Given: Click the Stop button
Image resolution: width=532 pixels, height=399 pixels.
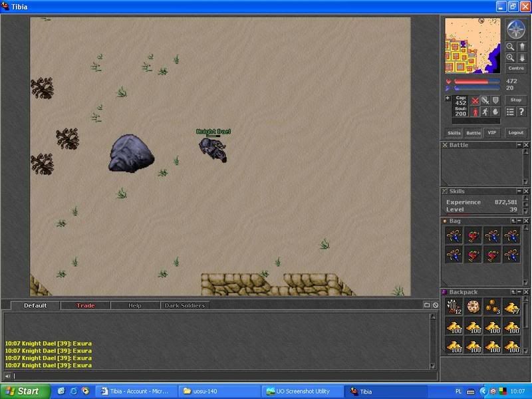Looking at the screenshot, I should click(x=516, y=100).
